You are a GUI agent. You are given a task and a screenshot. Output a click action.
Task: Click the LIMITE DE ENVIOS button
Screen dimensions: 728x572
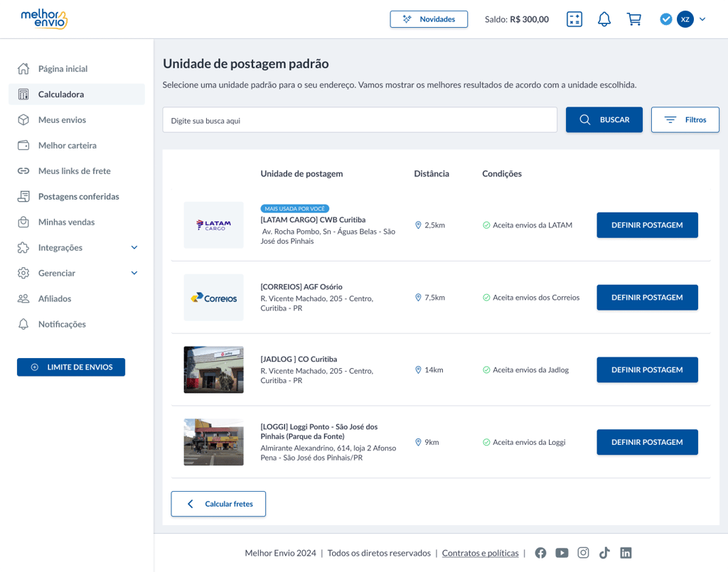pos(71,367)
